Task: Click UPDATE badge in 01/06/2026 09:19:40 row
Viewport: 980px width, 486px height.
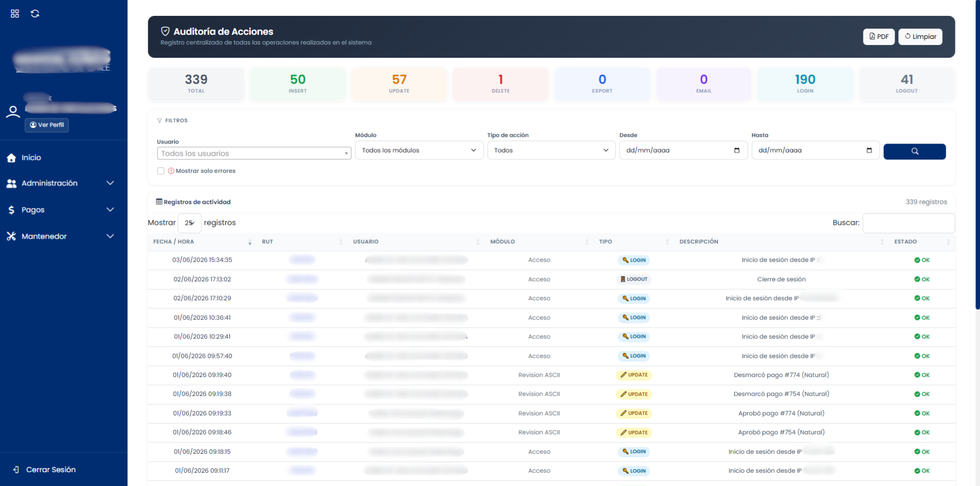Action: pos(634,375)
